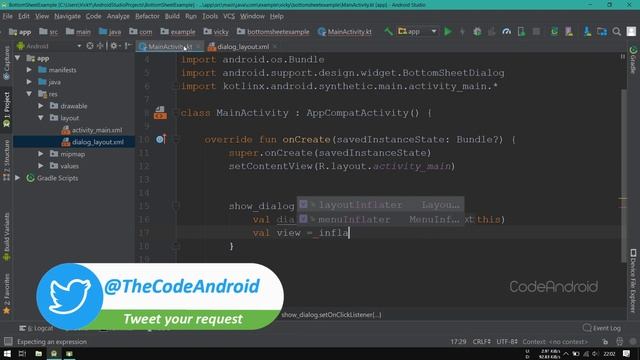The width and height of the screenshot is (640, 360).
Task: Change UTF-8 file encoding in status bar
Action: 507,341
